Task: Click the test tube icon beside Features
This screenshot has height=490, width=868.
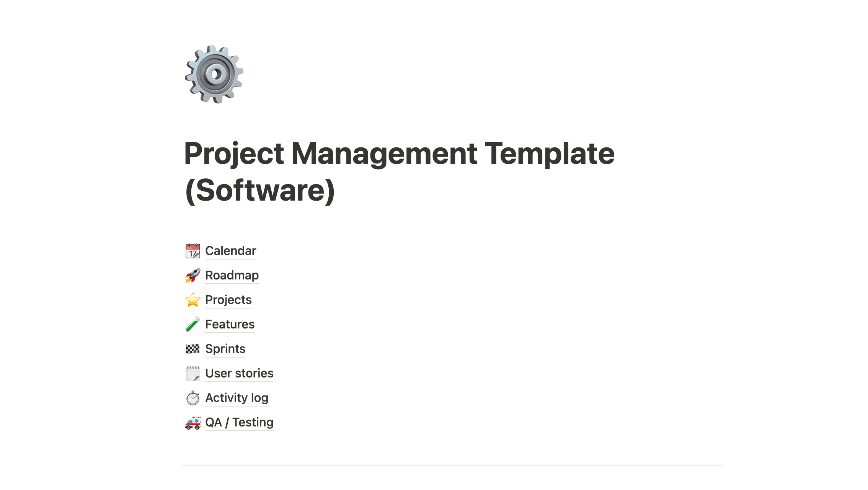Action: pos(193,325)
